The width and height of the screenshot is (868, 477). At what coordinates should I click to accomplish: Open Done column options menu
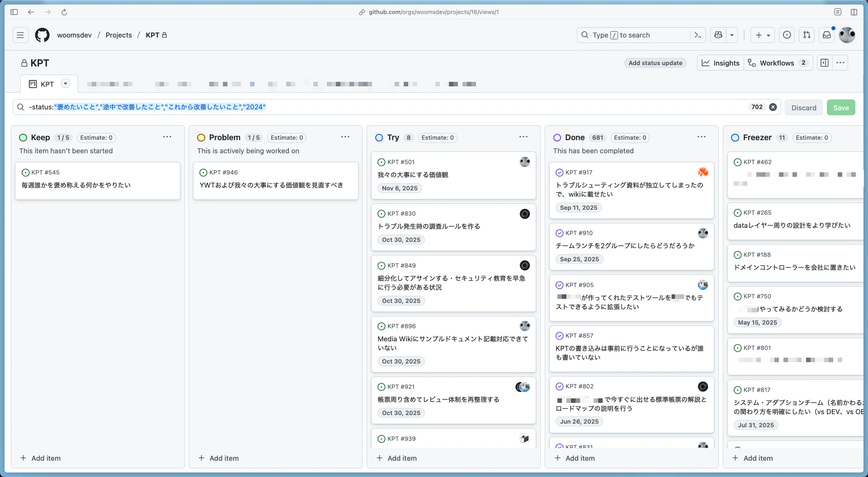702,137
